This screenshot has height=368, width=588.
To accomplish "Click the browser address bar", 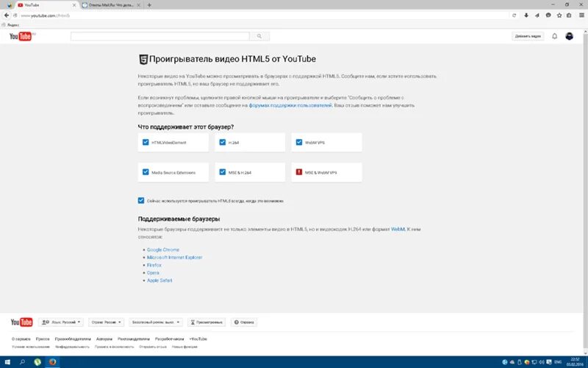I will (x=262, y=15).
